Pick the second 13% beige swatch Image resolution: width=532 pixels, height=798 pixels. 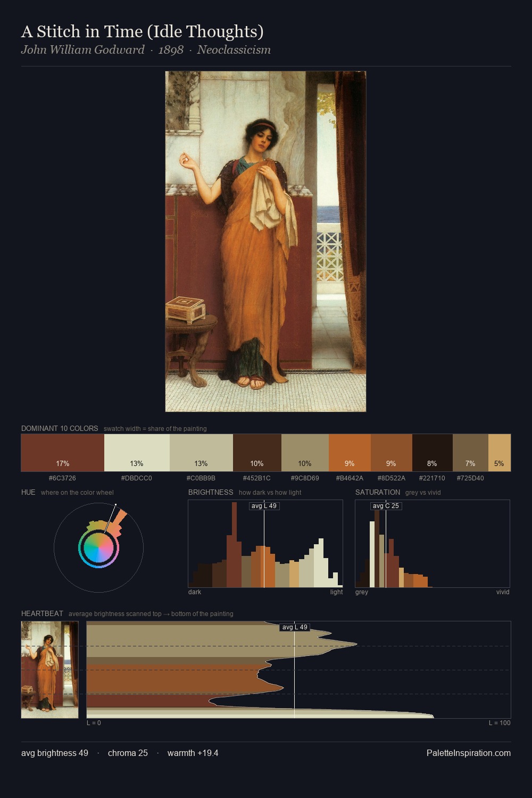(201, 453)
